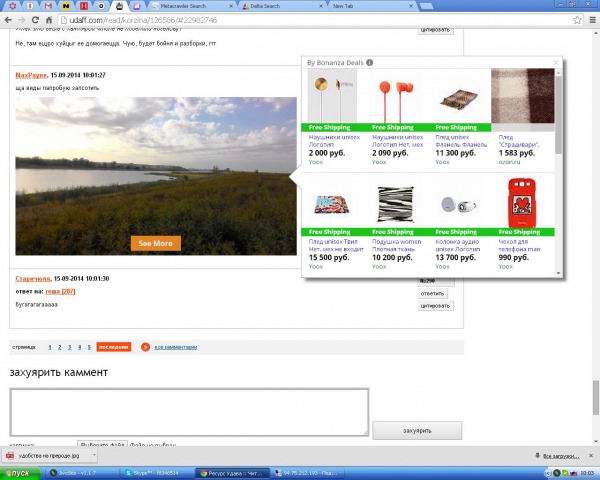Switch to Skype in the taskbar
The height and width of the screenshot is (480, 600).
pos(156,473)
